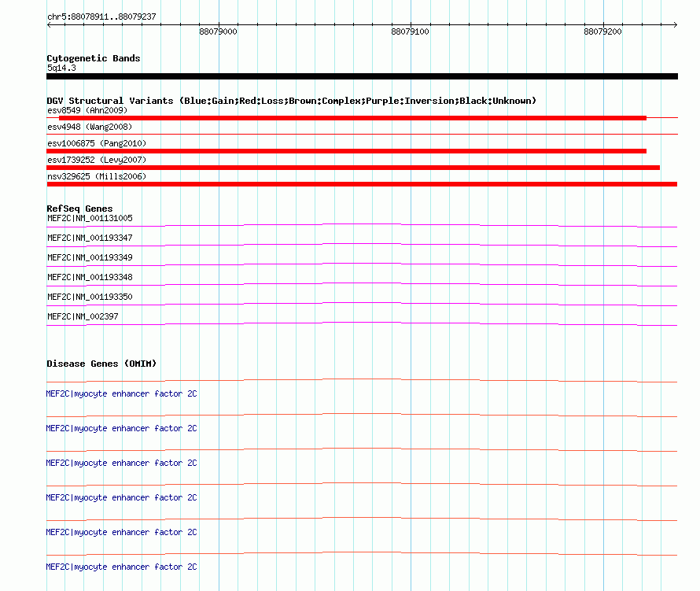
Task: Click the Disease Genes (OMIM) track title
Action: coord(101,364)
